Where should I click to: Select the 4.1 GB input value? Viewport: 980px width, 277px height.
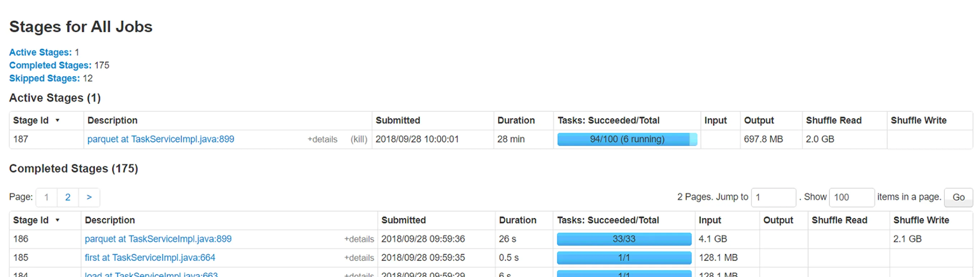tap(713, 239)
